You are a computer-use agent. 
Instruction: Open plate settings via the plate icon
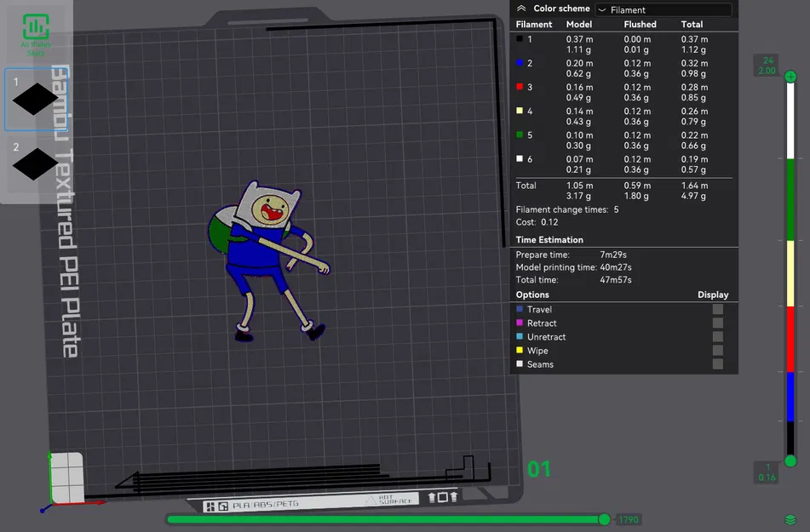click(x=443, y=498)
